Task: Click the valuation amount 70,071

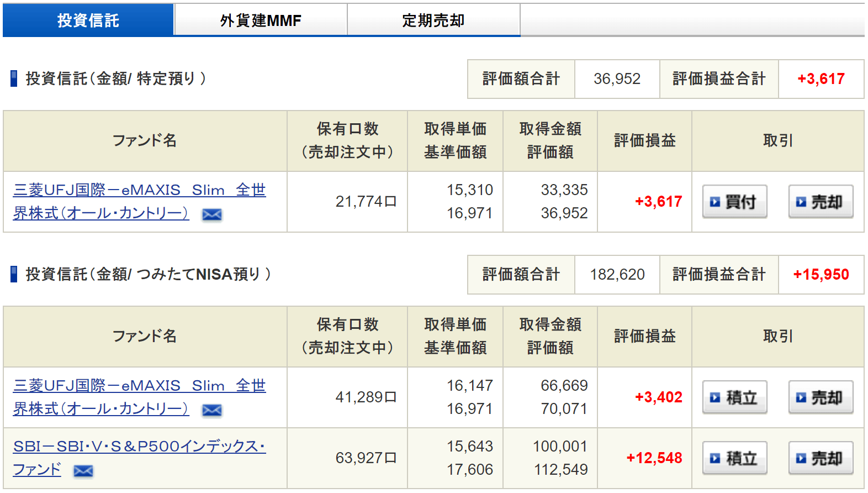Action: (x=564, y=409)
